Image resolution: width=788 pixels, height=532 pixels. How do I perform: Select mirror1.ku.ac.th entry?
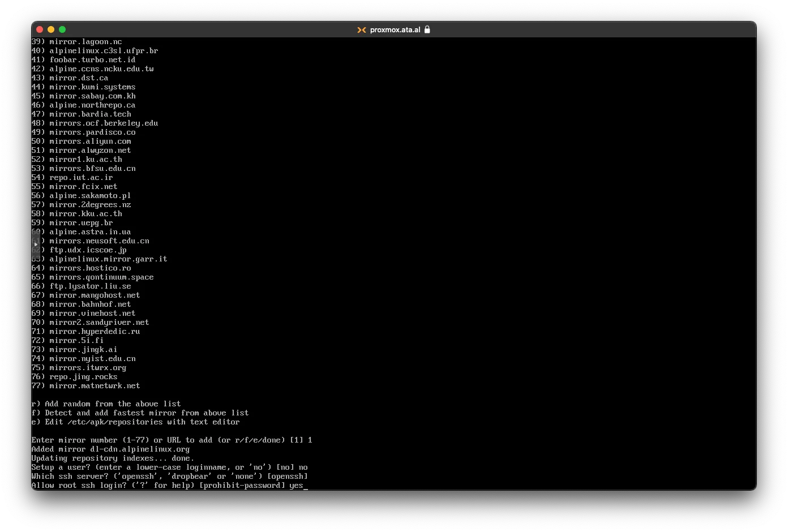point(77,160)
